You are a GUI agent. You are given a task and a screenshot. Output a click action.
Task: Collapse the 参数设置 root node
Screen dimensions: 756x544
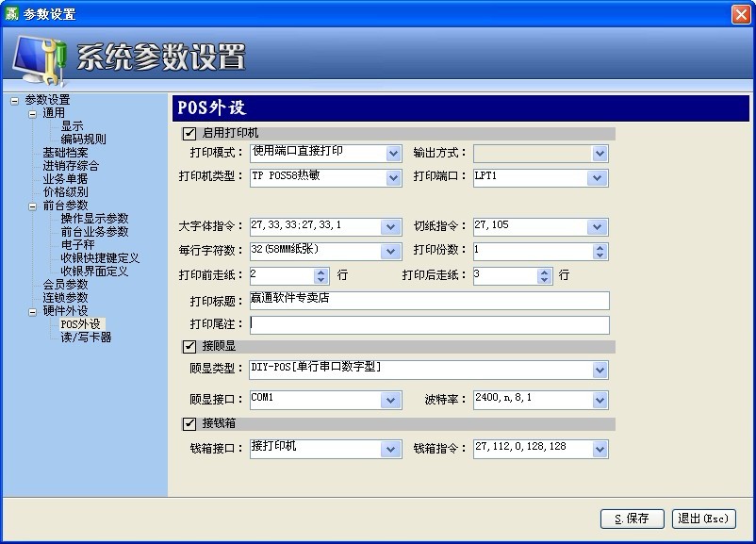pyautogui.click(x=14, y=101)
